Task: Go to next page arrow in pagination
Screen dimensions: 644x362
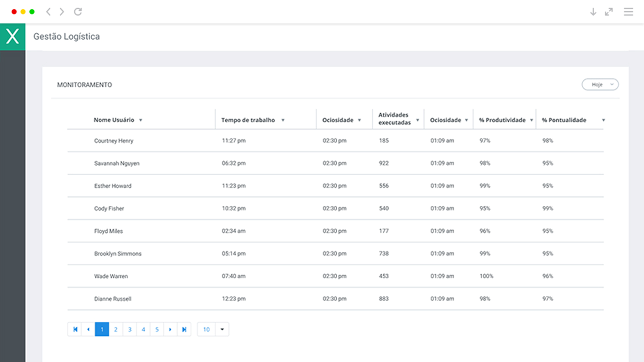Action: (x=170, y=329)
